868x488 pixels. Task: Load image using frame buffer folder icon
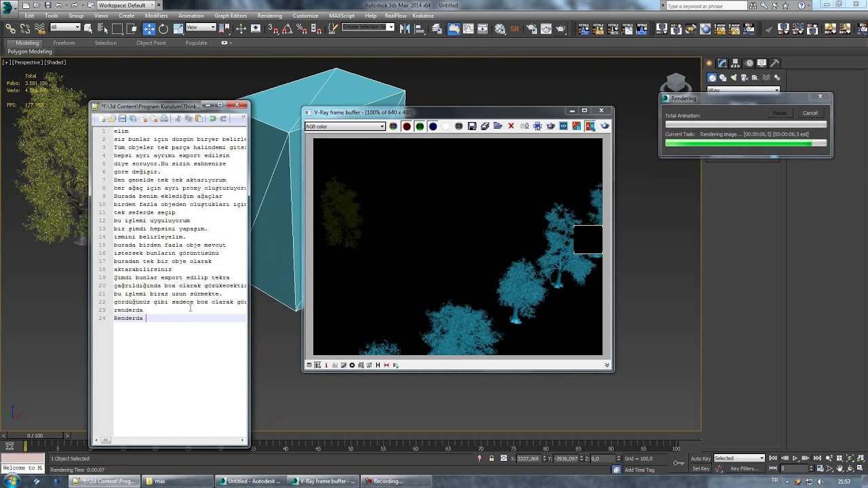498,126
